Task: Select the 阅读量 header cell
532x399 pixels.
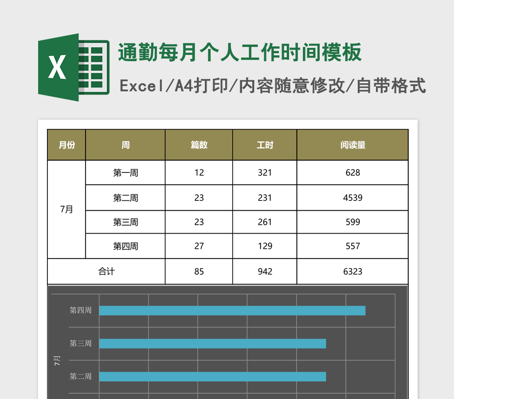Action: tap(352, 145)
